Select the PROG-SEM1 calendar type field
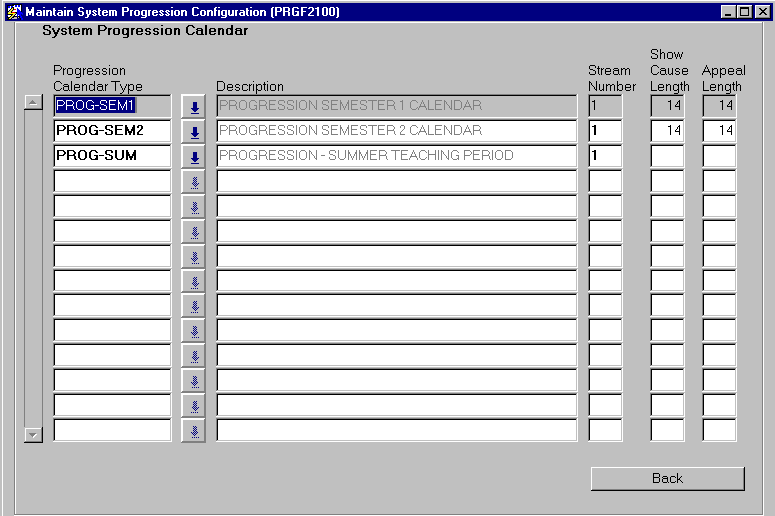Image resolution: width=775 pixels, height=516 pixels. click(112, 105)
